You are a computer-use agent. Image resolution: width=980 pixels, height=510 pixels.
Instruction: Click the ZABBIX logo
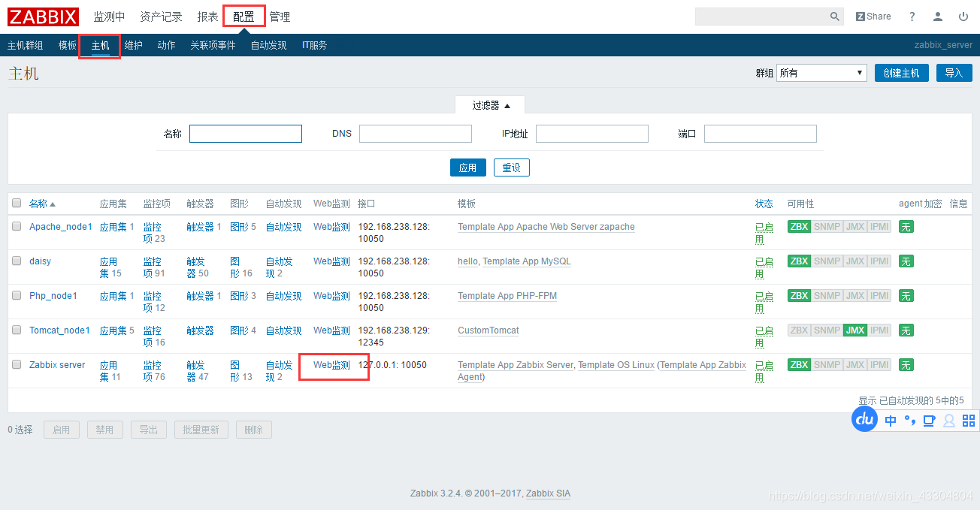point(44,17)
